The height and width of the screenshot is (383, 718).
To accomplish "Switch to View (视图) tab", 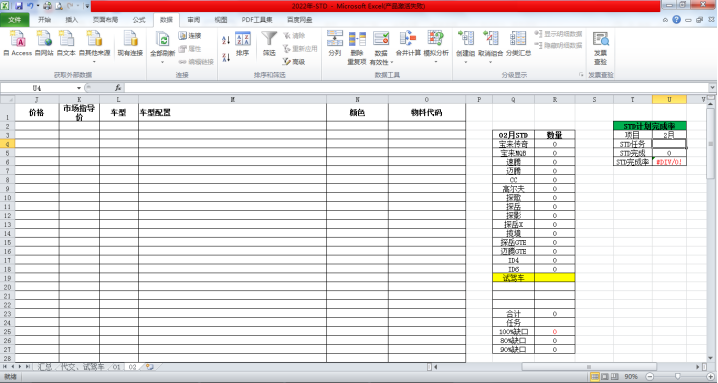I will pos(221,20).
